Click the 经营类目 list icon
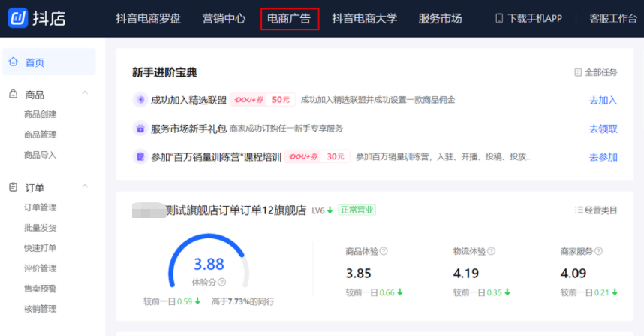This screenshot has height=336, width=644. (579, 210)
